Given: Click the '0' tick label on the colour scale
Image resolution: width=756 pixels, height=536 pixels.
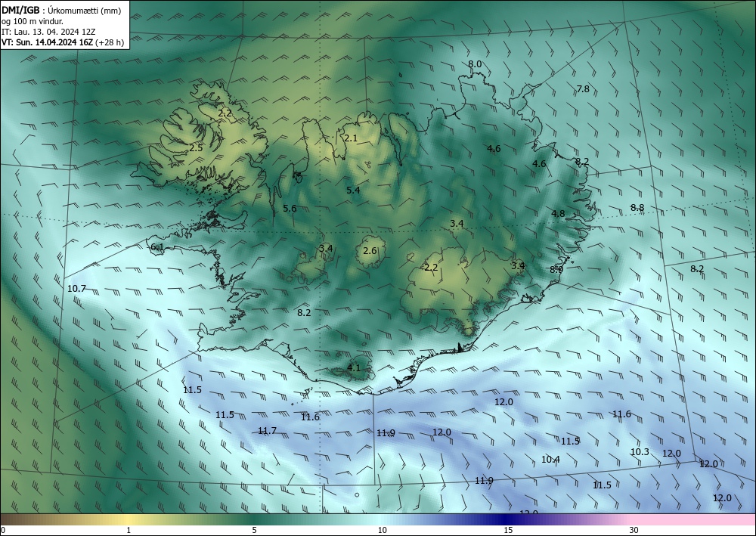Looking at the screenshot, I should pyautogui.click(x=3, y=530).
